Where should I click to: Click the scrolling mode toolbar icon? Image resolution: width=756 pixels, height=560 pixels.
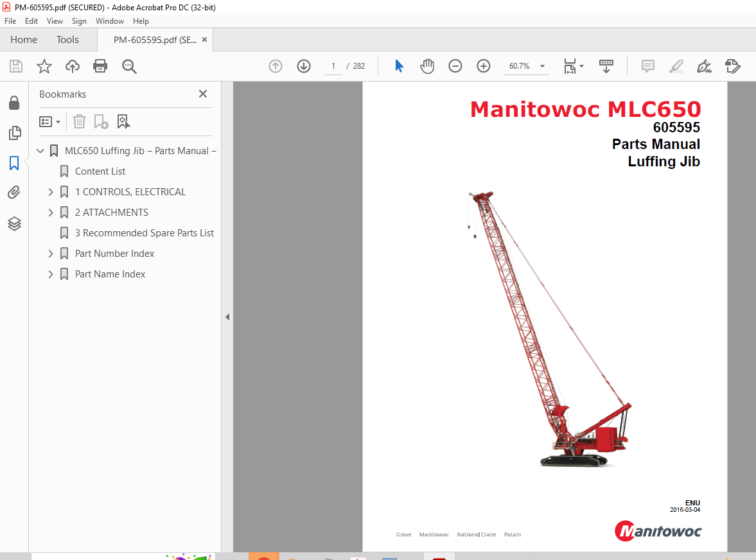pyautogui.click(x=606, y=66)
